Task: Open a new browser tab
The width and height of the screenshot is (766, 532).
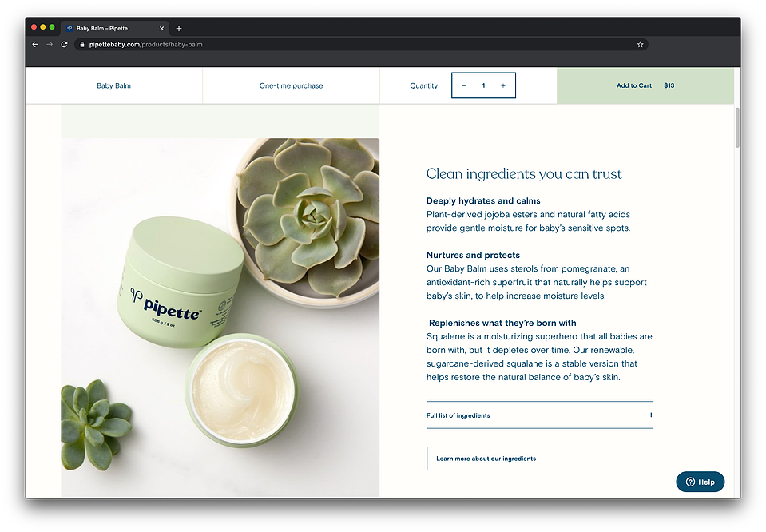Action: (x=179, y=28)
